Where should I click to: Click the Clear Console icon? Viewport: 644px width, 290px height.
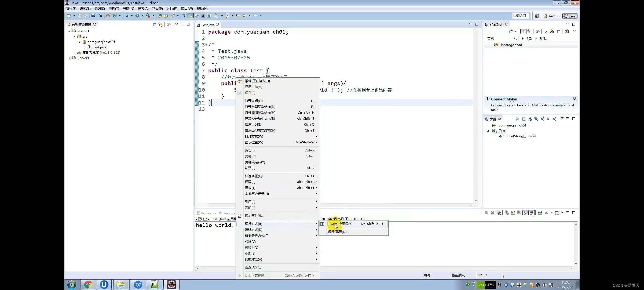pyautogui.click(x=507, y=213)
